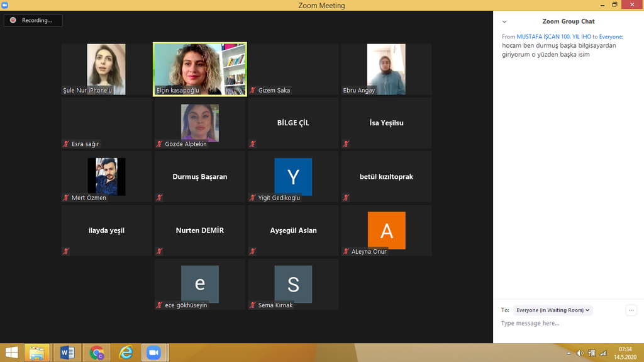
Task: Click muted mic icon on Gizem Saka
Action: tap(253, 91)
